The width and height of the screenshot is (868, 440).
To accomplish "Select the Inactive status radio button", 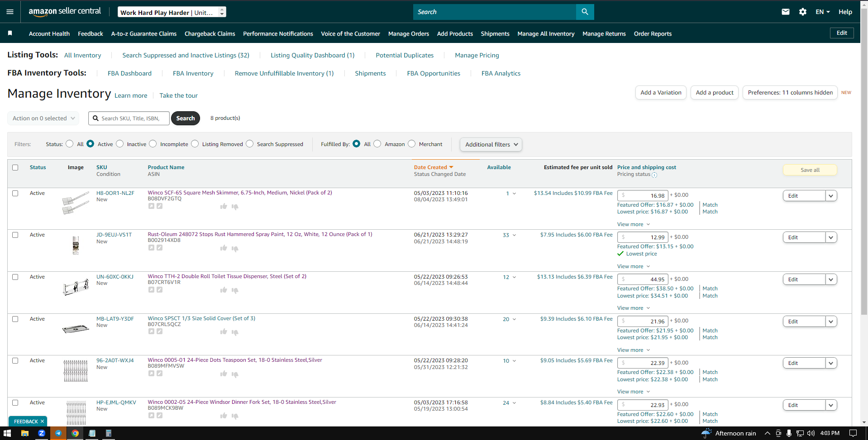I will (x=119, y=144).
